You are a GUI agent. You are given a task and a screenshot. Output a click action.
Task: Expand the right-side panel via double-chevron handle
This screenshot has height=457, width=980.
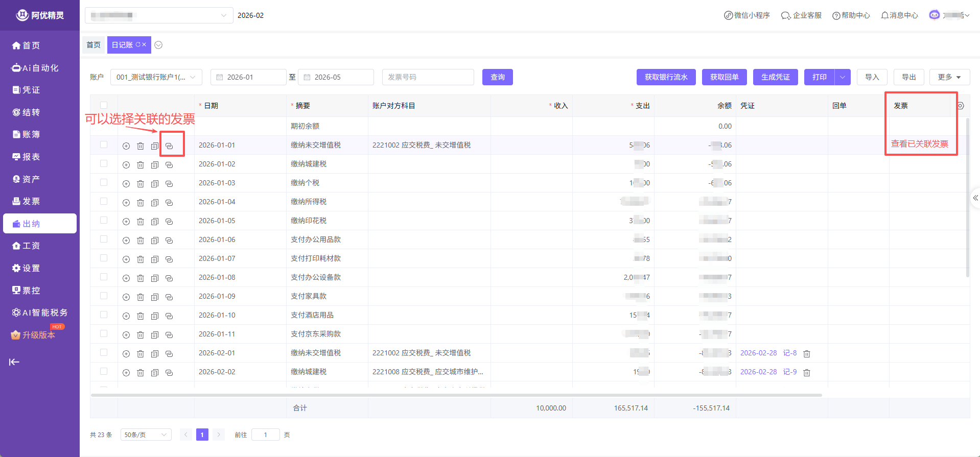975,198
